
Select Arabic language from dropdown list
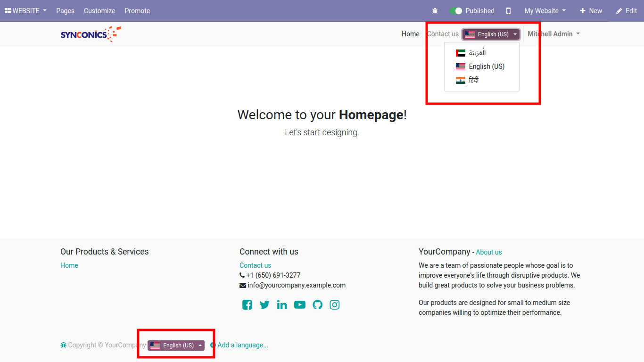[477, 53]
